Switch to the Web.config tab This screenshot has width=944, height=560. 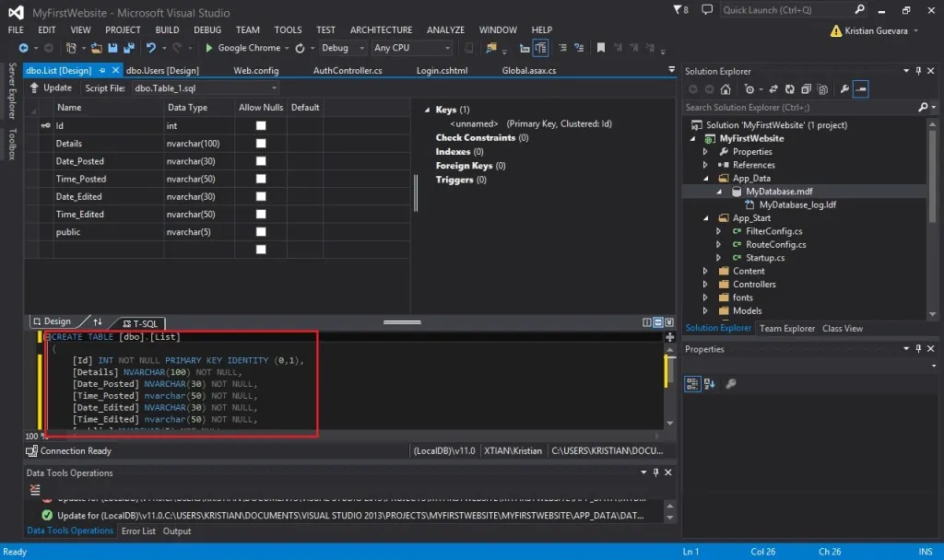(256, 70)
